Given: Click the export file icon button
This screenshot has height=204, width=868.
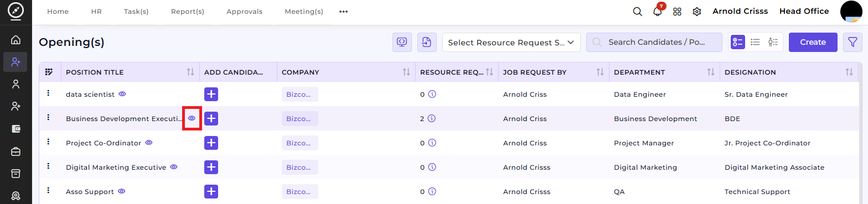Looking at the screenshot, I should coord(427,42).
